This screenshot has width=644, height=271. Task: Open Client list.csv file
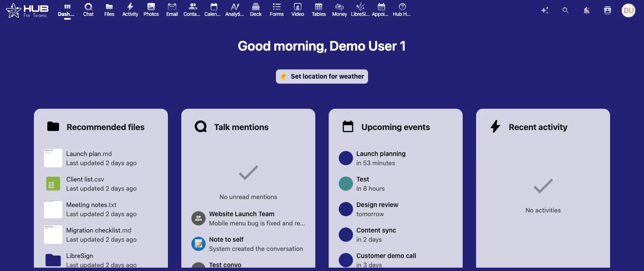[101, 184]
